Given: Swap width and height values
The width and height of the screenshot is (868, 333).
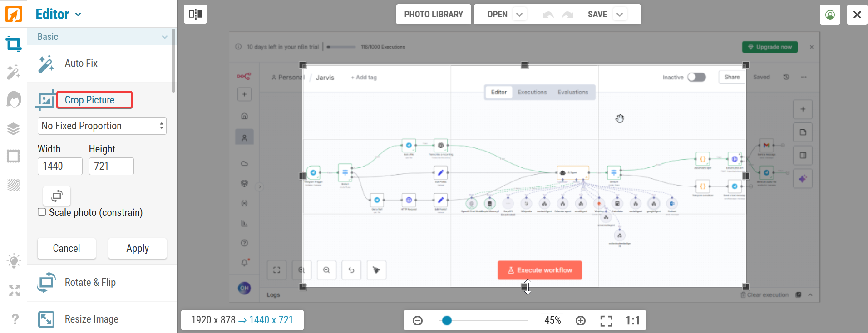Looking at the screenshot, I should point(57,196).
